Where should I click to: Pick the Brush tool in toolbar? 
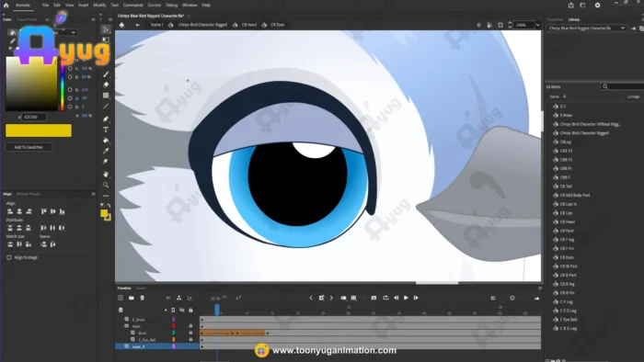[106, 74]
